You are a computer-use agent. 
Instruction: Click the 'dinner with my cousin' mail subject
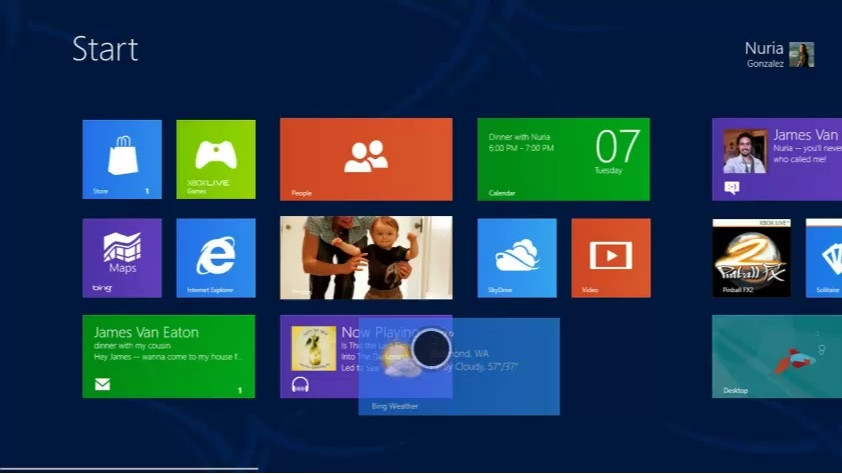coord(132,346)
